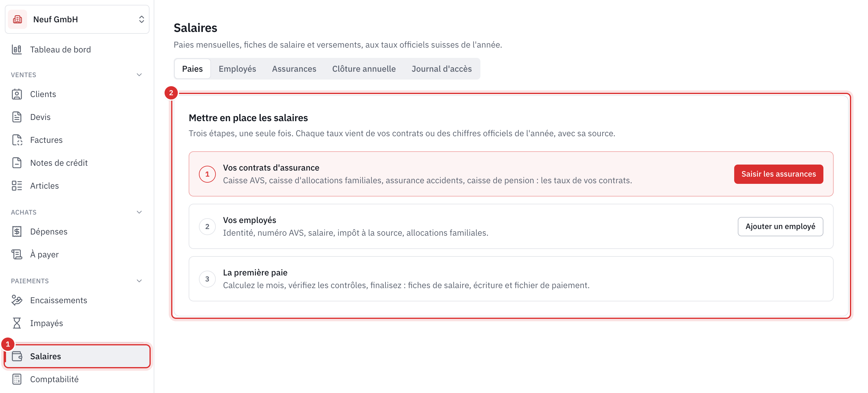868x393 pixels.
Task: Click the description starting Identité, numéro AVS
Action: point(356,233)
